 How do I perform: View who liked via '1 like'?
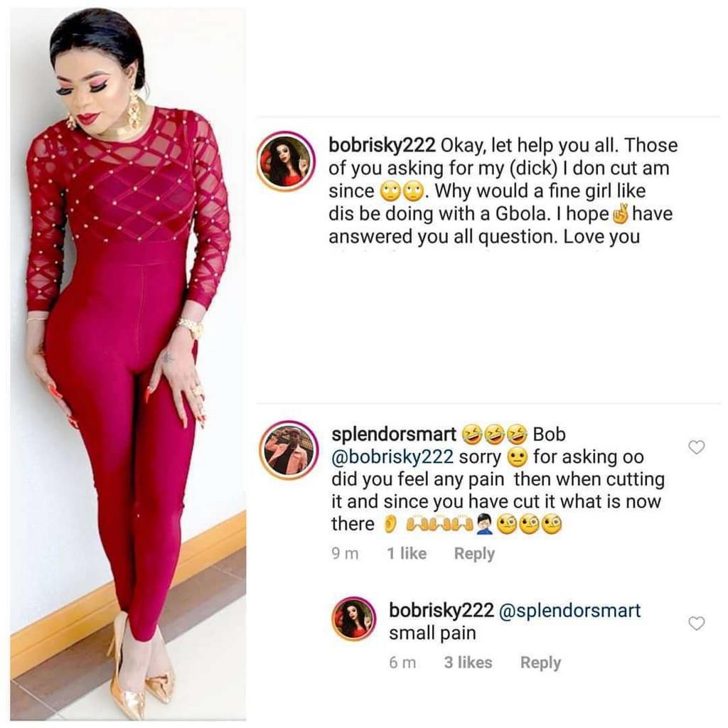click(x=407, y=553)
